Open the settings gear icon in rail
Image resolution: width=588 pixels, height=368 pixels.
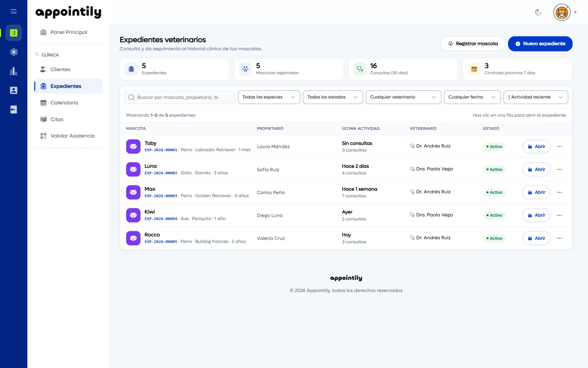tap(13, 52)
